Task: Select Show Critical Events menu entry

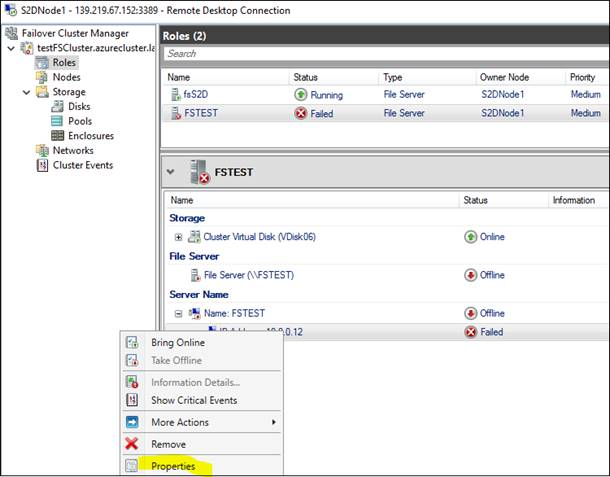Action: click(193, 401)
